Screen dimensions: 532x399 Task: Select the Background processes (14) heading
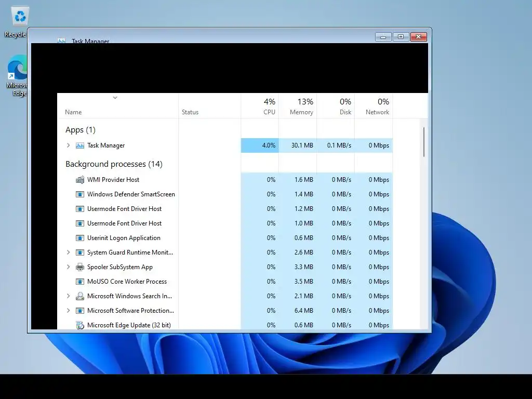pyautogui.click(x=114, y=164)
